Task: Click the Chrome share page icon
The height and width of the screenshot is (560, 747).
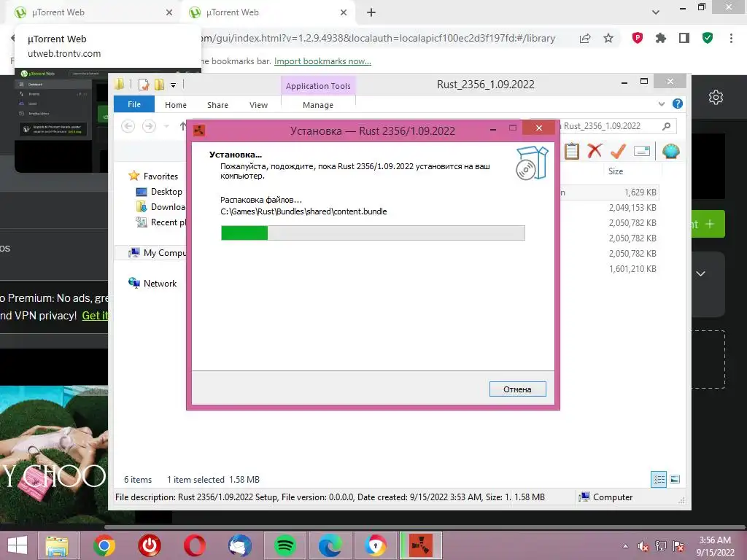Action: [x=585, y=38]
